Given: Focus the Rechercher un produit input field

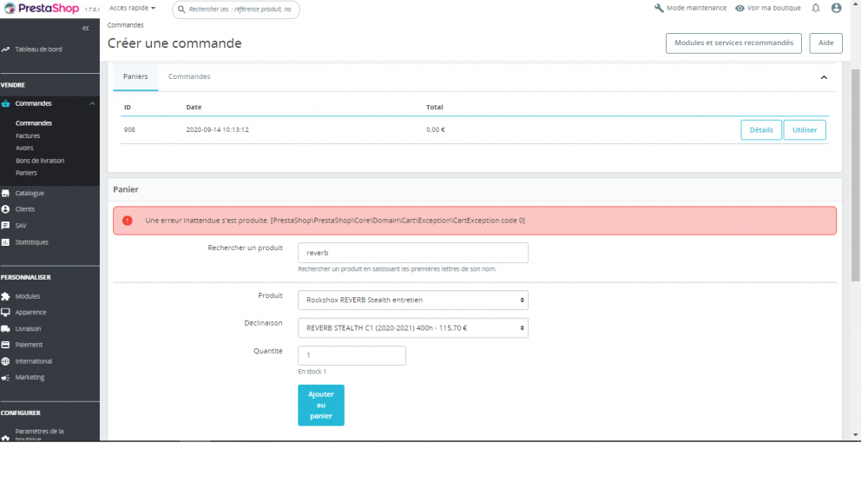Looking at the screenshot, I should coord(413,253).
